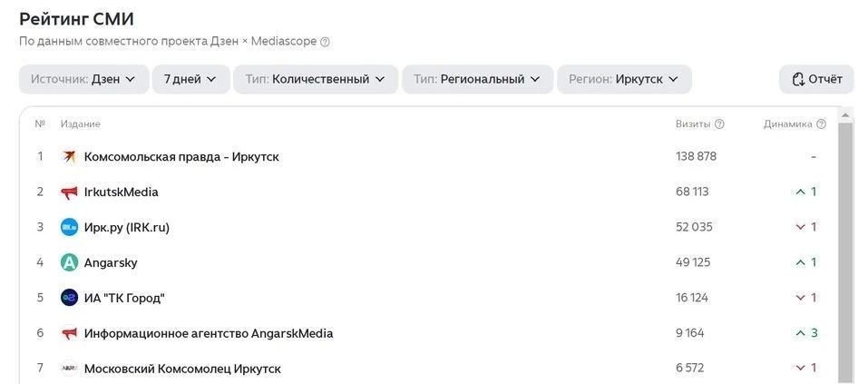The width and height of the screenshot is (868, 384).
Task: Open the 7 дней period dropdown
Action: tap(191, 79)
